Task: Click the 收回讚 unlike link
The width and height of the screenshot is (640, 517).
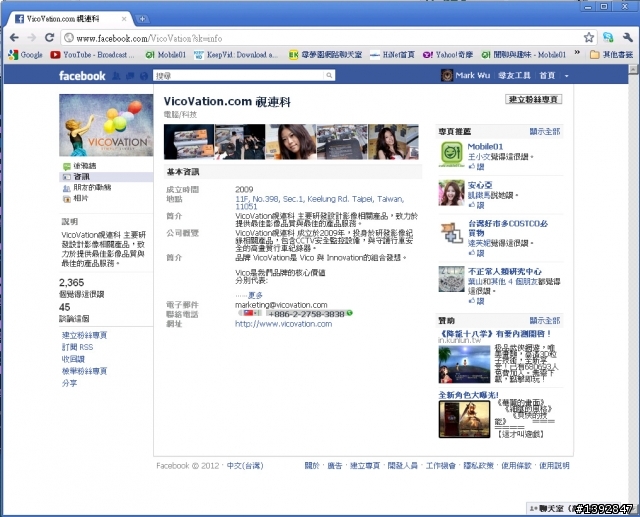Action: pos(73,359)
